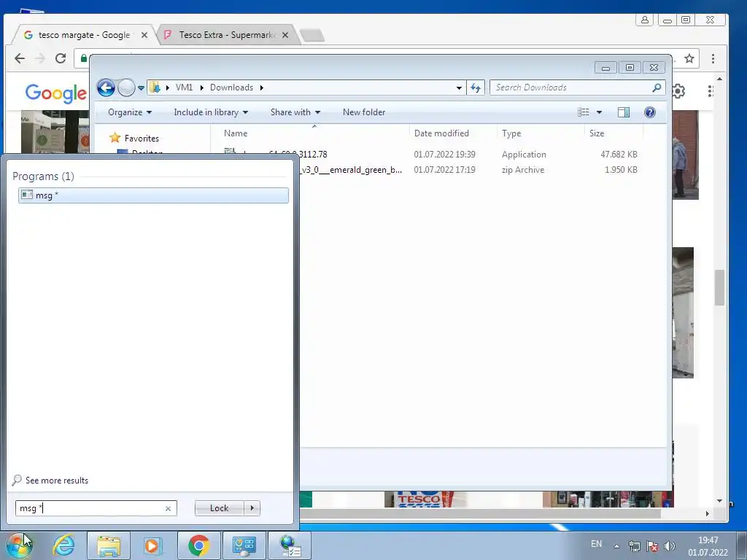Image resolution: width=747 pixels, height=560 pixels.
Task: Click the Google logo in Chrome
Action: pyautogui.click(x=55, y=93)
